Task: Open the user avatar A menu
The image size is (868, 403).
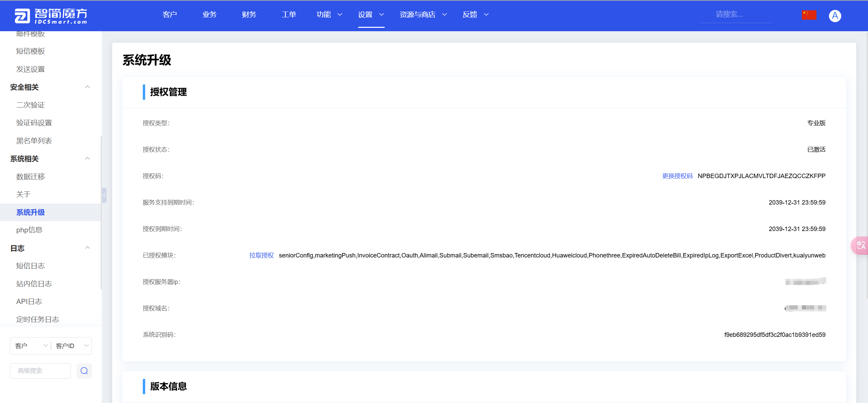Action: click(835, 16)
